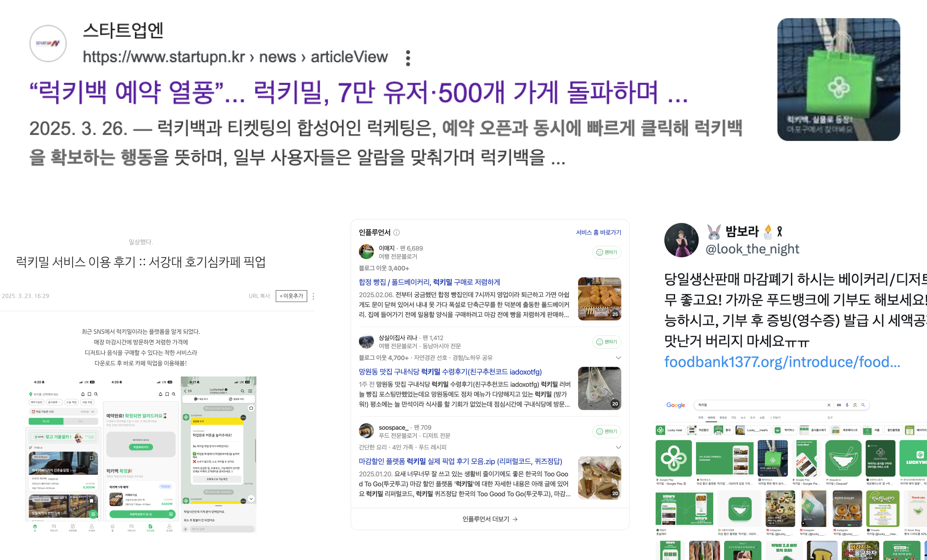
Task: Click 인플루언서 더보기 button
Action: (490, 519)
